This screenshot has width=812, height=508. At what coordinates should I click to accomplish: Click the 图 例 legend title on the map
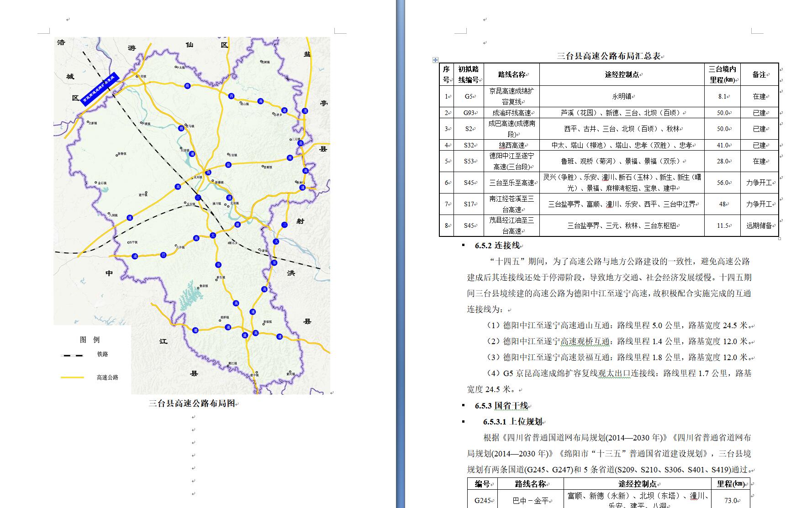[x=90, y=340]
